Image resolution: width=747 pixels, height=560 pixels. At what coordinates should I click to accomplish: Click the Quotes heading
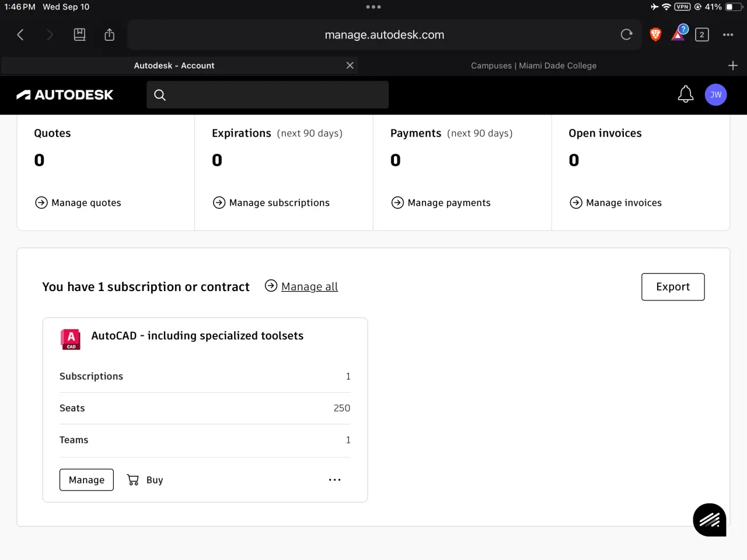pos(53,133)
